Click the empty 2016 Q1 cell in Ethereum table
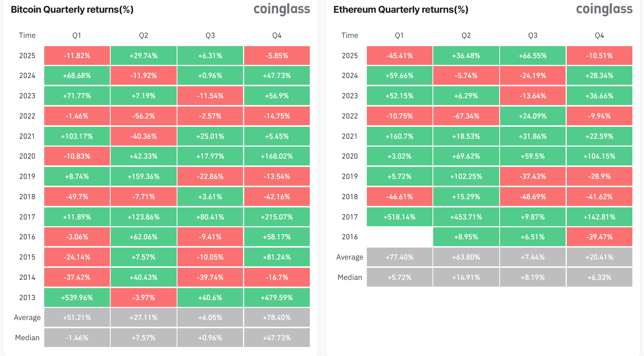Viewport: 644px width, 356px height. [399, 237]
